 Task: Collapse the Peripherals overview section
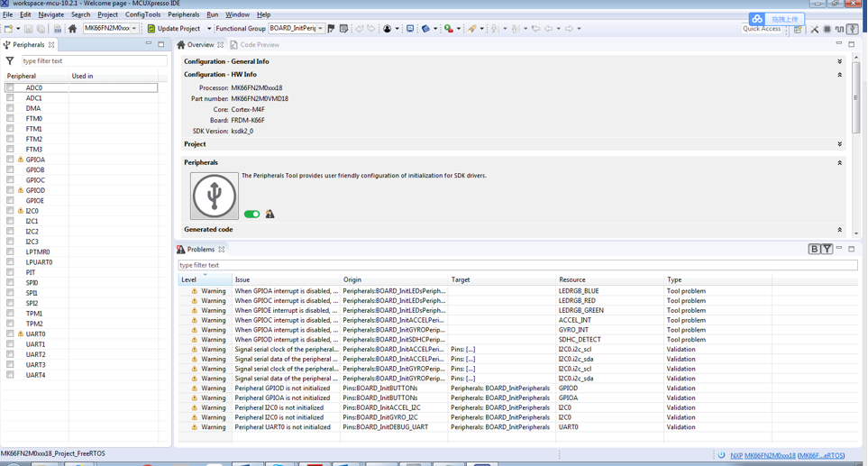840,163
